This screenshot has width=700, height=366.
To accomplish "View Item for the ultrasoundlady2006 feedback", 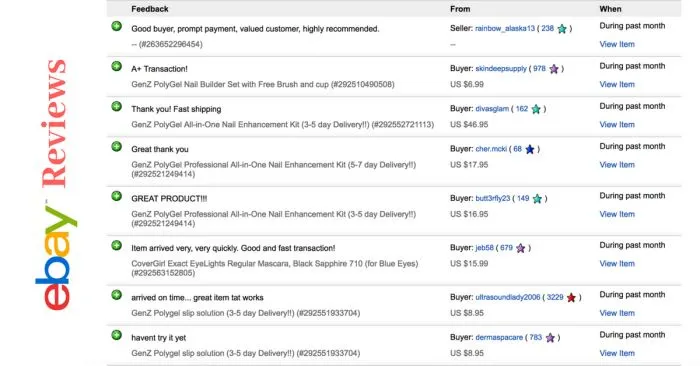I will [x=617, y=313].
